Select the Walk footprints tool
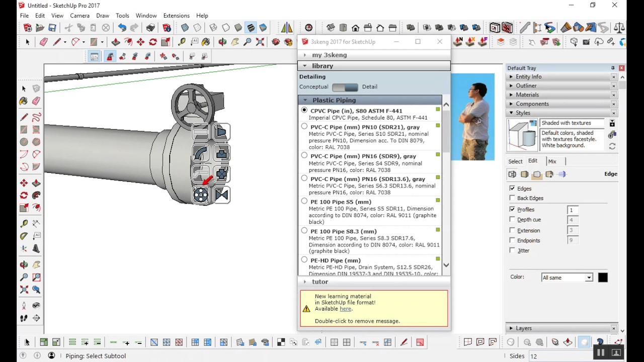Viewport: 644px width, 362px height. pos(24,318)
